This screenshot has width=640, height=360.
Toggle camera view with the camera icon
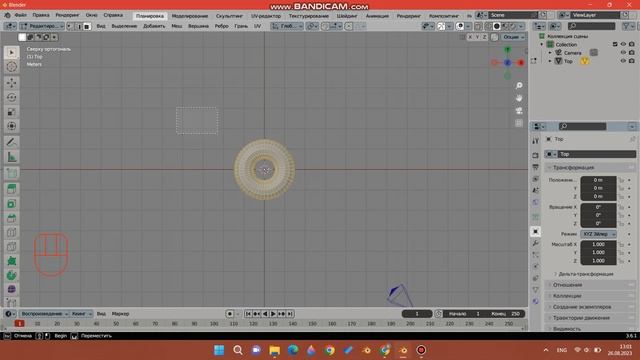tap(519, 111)
